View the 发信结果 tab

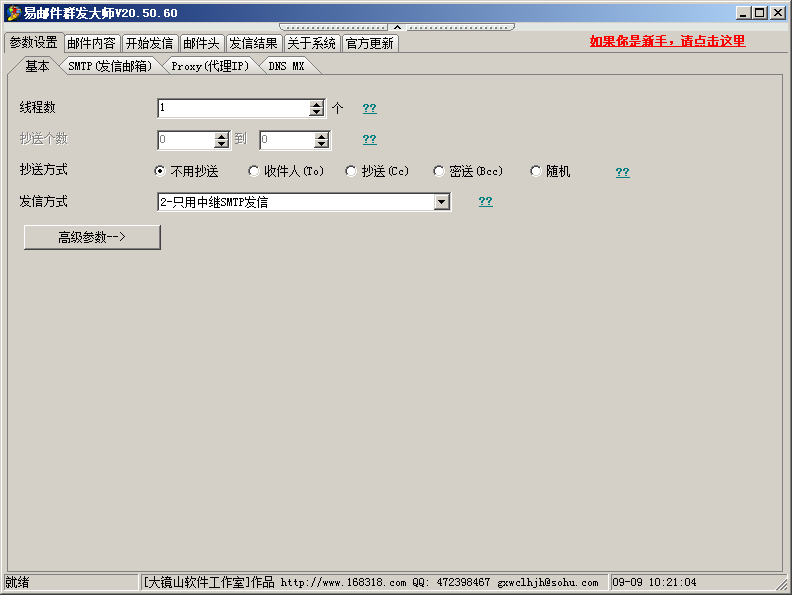click(254, 43)
